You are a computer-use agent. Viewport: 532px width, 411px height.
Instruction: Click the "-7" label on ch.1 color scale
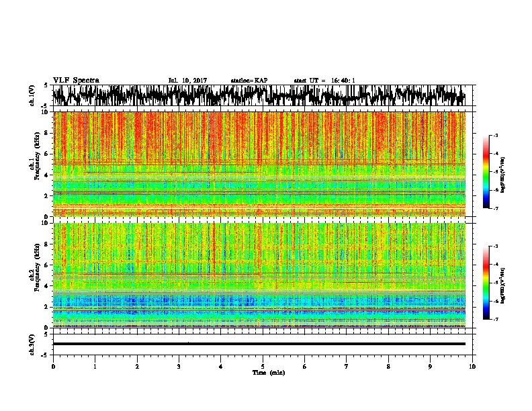click(496, 208)
